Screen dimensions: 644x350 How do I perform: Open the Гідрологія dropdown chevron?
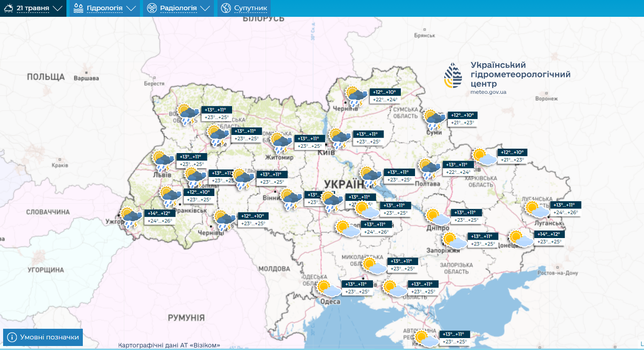pos(131,8)
